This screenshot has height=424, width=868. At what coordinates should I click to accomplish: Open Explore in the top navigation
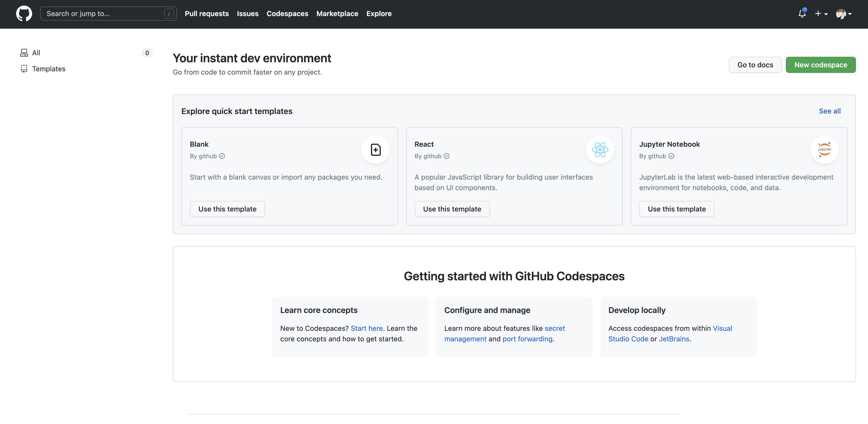click(379, 14)
